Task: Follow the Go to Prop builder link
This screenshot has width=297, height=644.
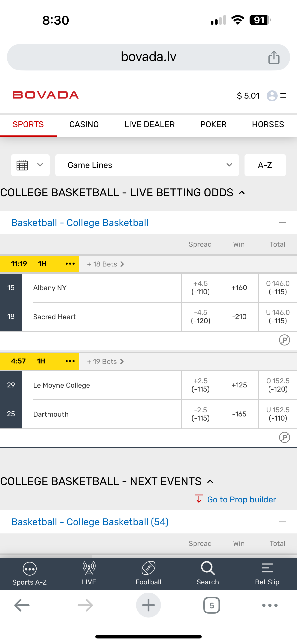Action: (x=241, y=500)
